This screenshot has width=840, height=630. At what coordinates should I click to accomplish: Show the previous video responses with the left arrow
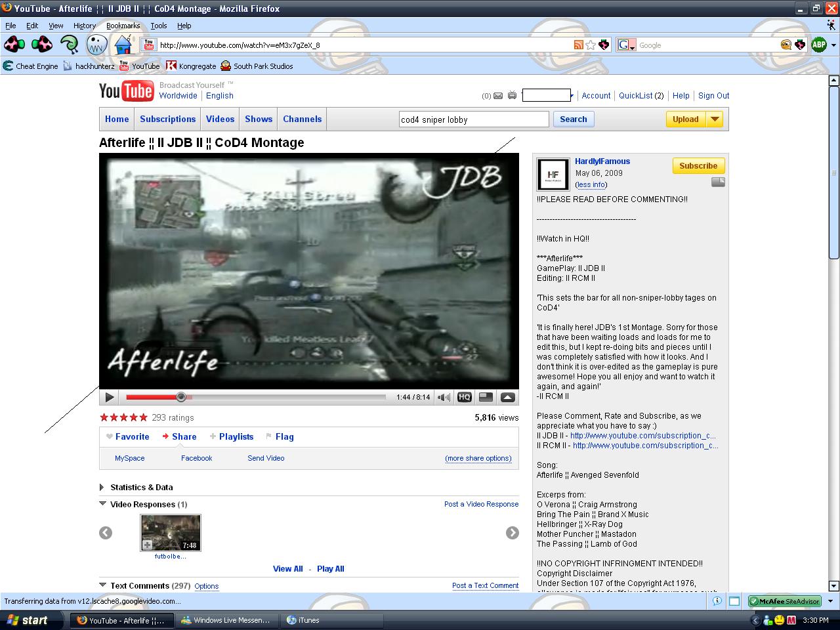106,533
